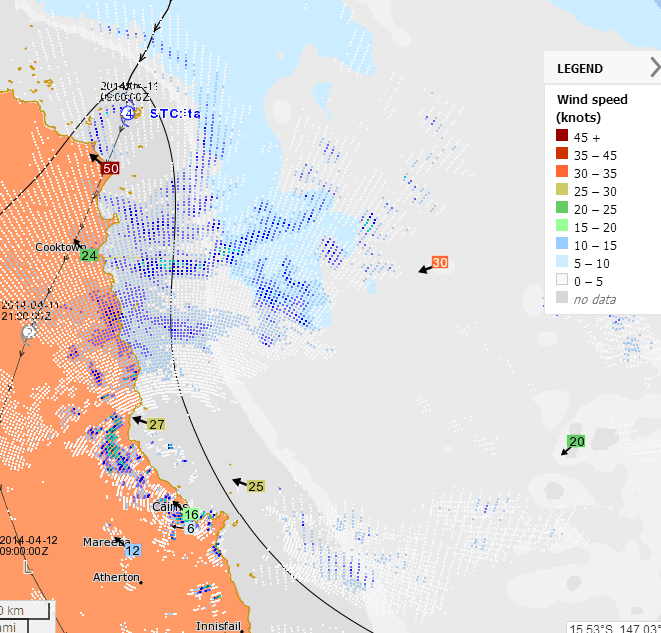Click the 16 knot marker at Cairns
Screen dimensions: 661x633
(190, 514)
